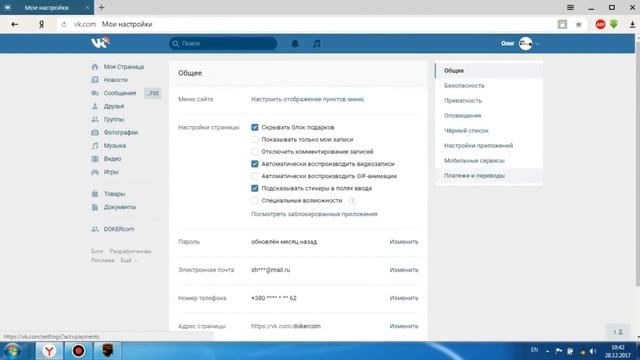Click the Игры gamepad icon
The image size is (640, 360).
coord(95,172)
